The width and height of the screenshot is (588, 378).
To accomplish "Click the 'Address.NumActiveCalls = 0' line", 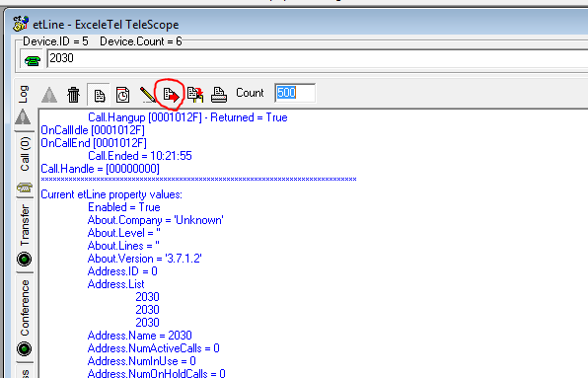I will point(153,348).
